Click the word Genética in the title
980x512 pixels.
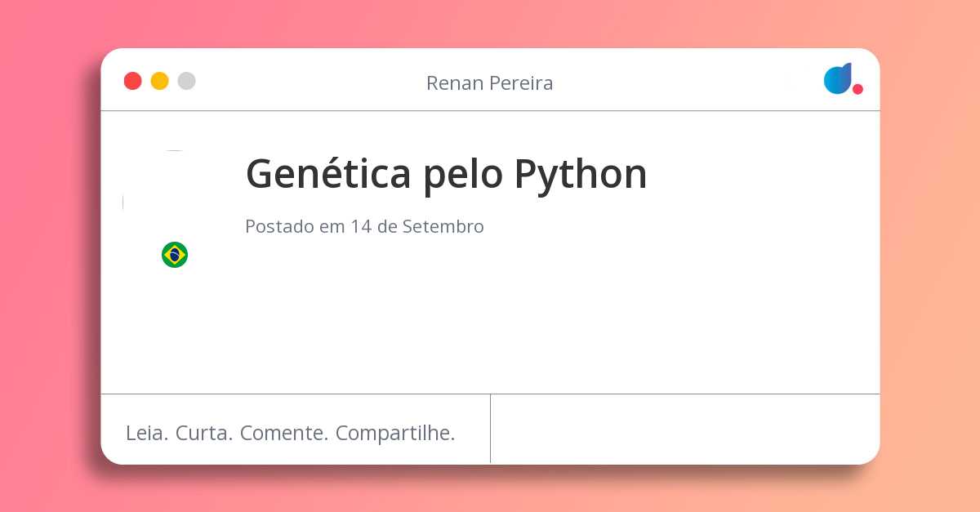click(328, 173)
